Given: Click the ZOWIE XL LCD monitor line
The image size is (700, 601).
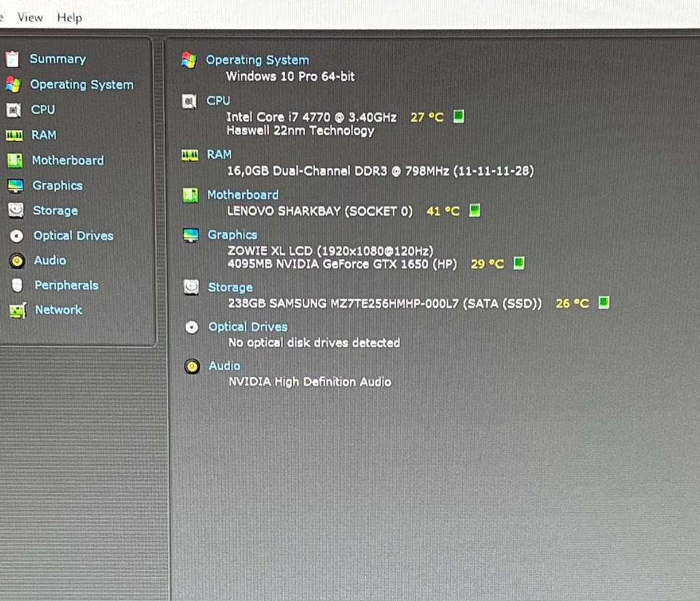Looking at the screenshot, I should 330,251.
